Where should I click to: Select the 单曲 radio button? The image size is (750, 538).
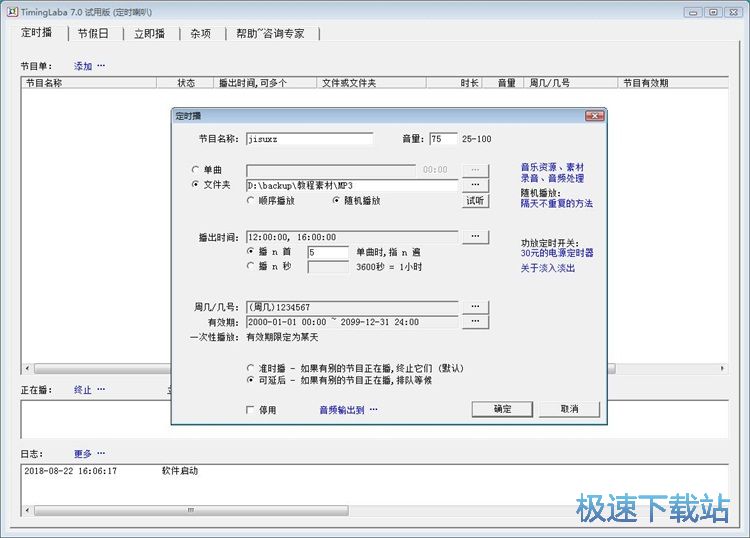click(195, 169)
